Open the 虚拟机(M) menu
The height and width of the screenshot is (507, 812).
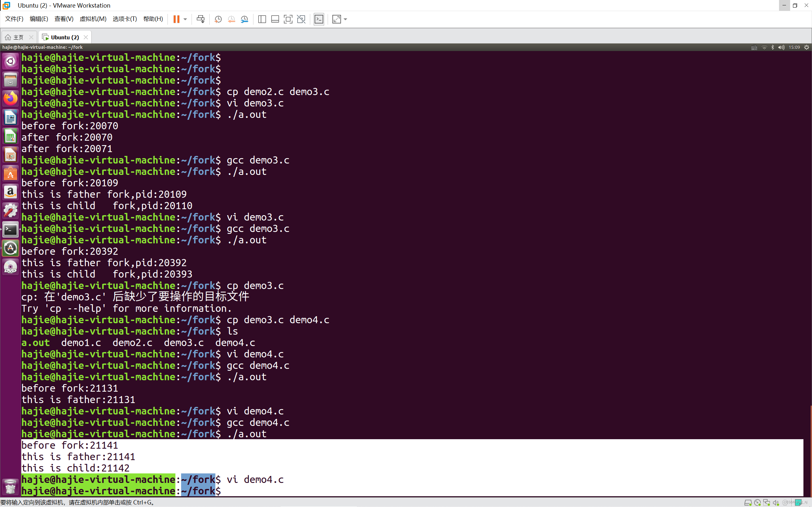point(93,19)
